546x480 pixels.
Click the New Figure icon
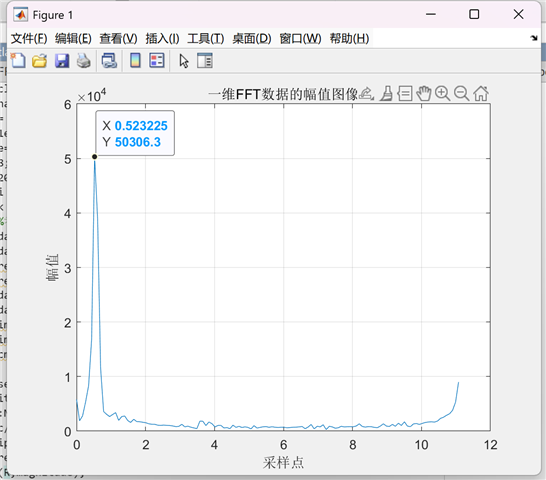18,61
